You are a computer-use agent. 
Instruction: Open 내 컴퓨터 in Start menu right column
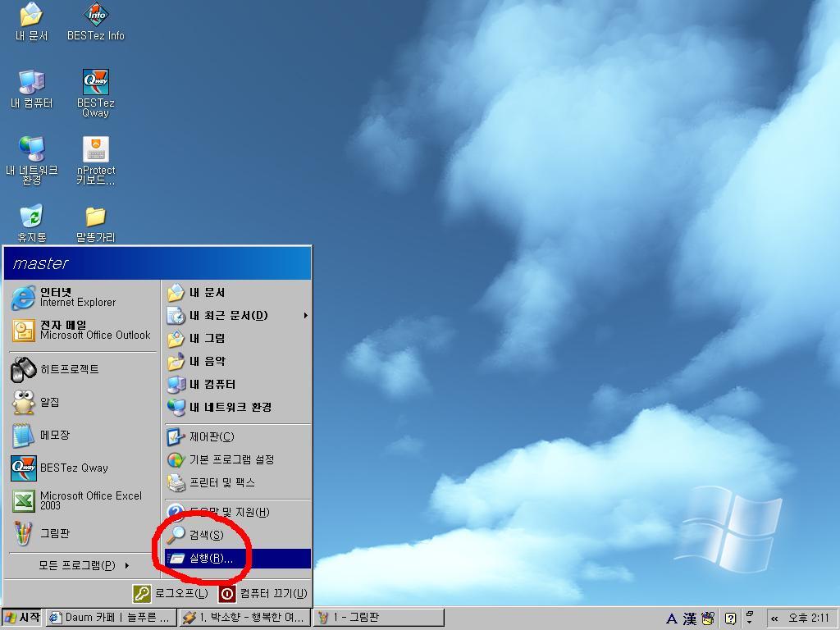pyautogui.click(x=238, y=385)
